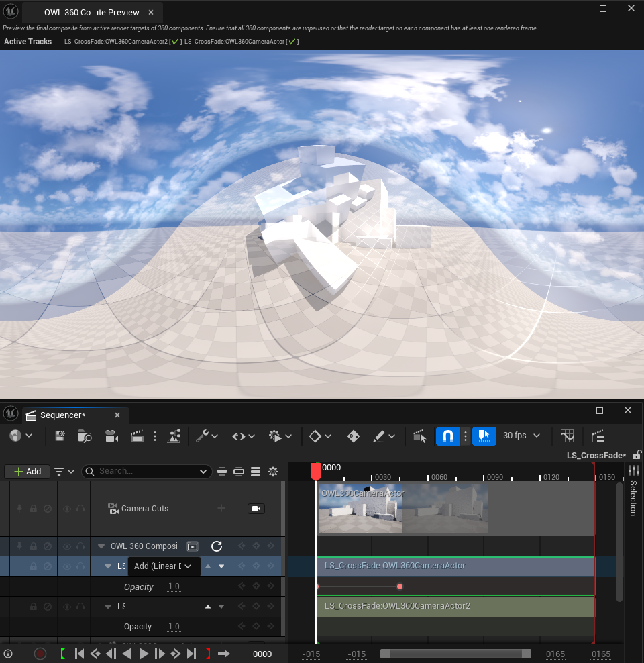The height and width of the screenshot is (663, 644).
Task: Select the OWL 360 Composite Preview tab
Action: click(91, 13)
